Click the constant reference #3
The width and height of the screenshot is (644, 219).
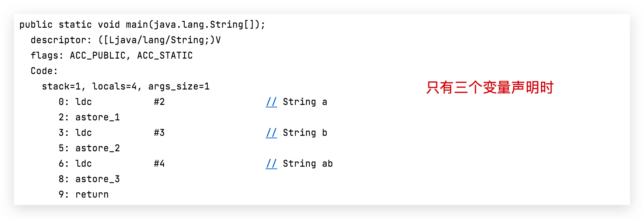click(x=159, y=133)
